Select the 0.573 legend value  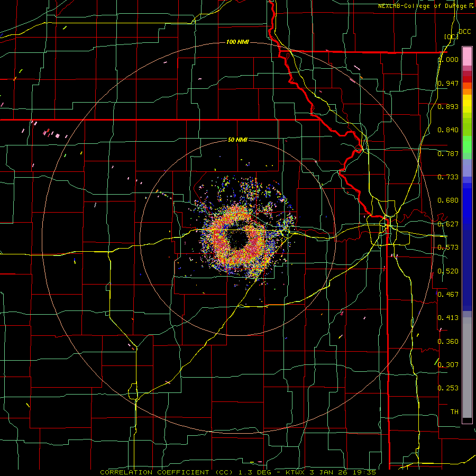448,248
